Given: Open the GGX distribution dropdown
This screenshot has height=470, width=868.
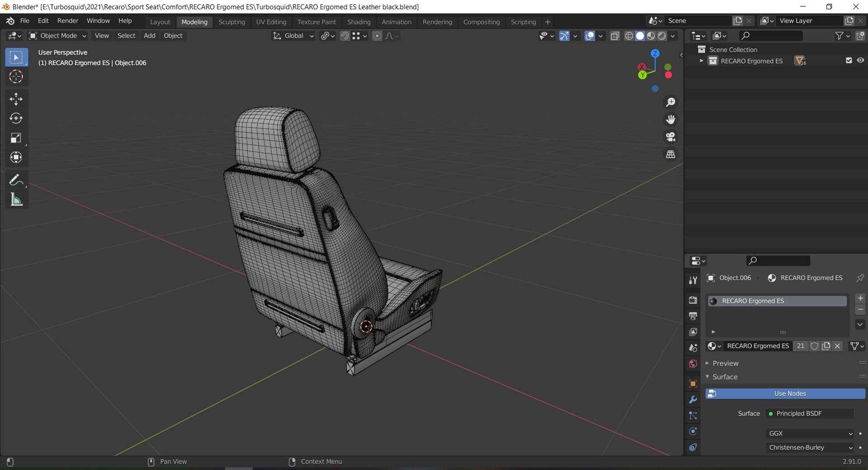Looking at the screenshot, I should click(x=809, y=433).
